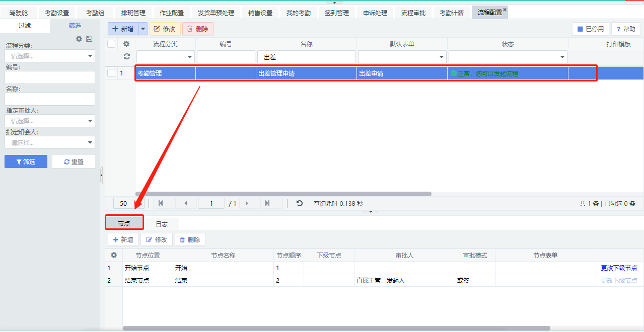Click the node panel 删除 button

tap(190, 239)
